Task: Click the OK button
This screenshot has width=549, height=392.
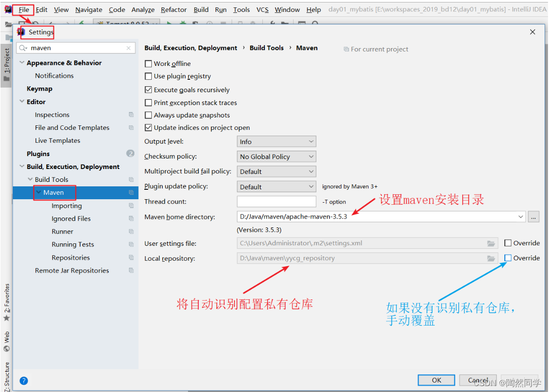Action: (436, 380)
